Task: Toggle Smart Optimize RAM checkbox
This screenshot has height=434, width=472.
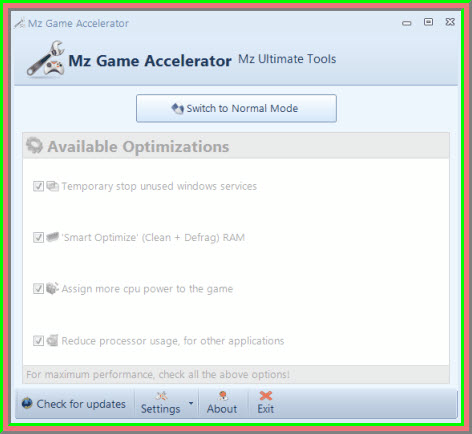Action: click(x=38, y=237)
